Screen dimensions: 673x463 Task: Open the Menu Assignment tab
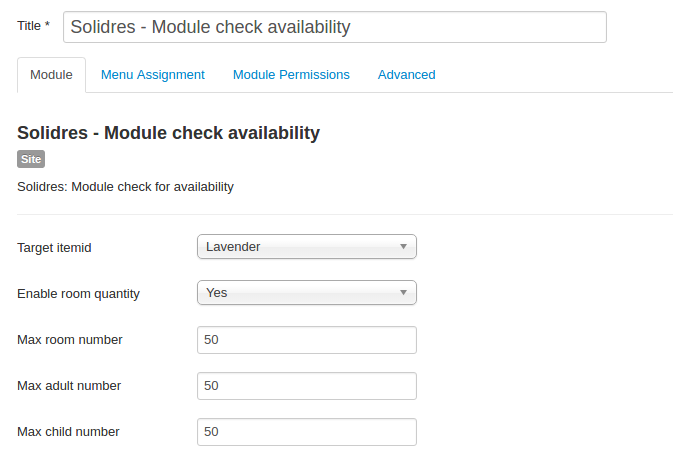(153, 75)
